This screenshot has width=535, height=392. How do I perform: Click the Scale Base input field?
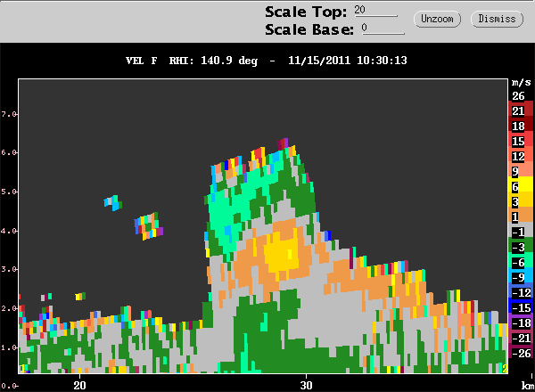click(x=383, y=29)
